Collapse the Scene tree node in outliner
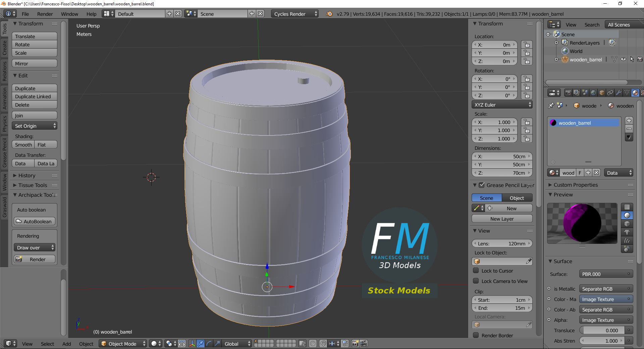The height and width of the screenshot is (349, 644). coord(548,34)
